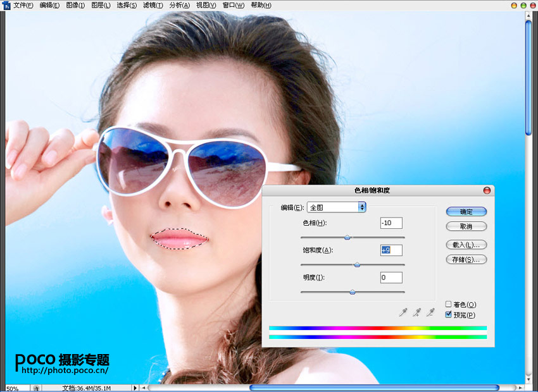Click the 色相 (Hue) slider handle
The image size is (538, 392).
tap(347, 237)
